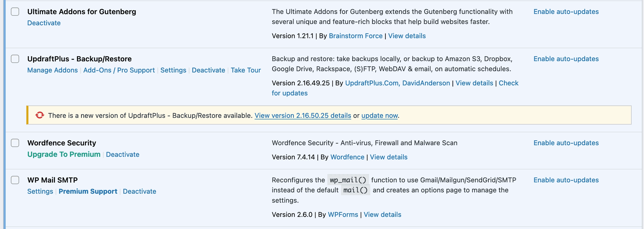Viewport: 644px width, 229px height.
Task: Enable auto-updates for Wordfence Security
Action: 566,143
